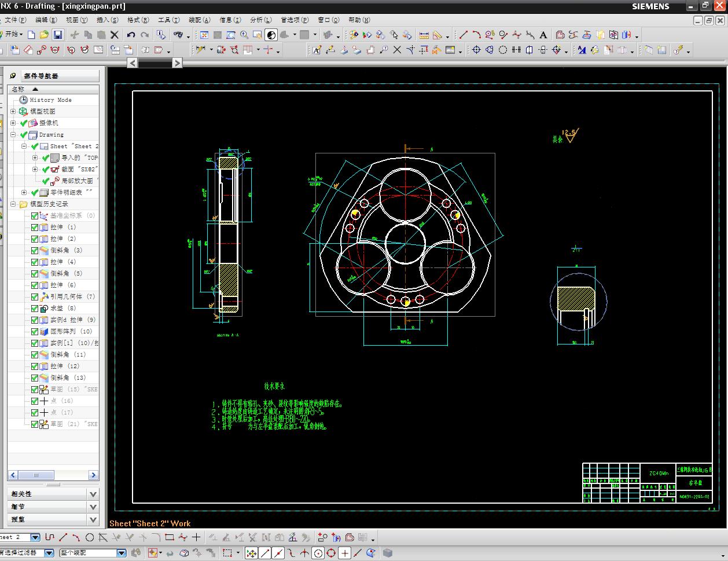This screenshot has width=728, height=561.
Task: Click the Point plus tool in bottom toolbar
Action: (x=196, y=537)
